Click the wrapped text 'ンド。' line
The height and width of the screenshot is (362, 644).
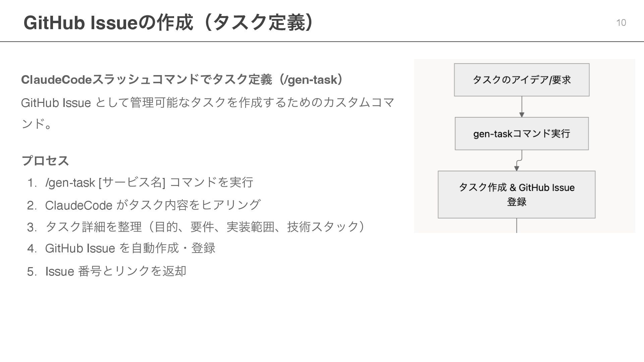(36, 124)
